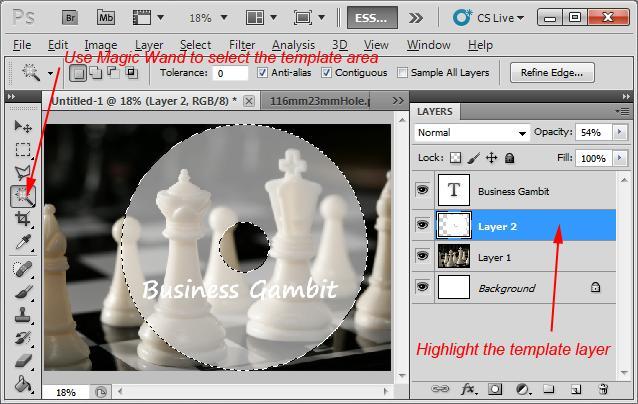Lock image pixels with the brush icon
The image size is (638, 404).
pos(473,158)
